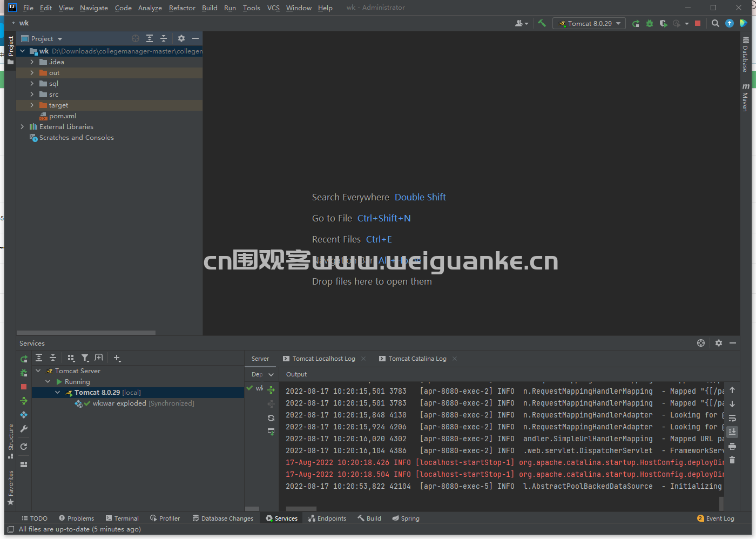The height and width of the screenshot is (539, 756).
Task: Click the green Debug bug icon in the main toolbar
Action: pos(650,23)
